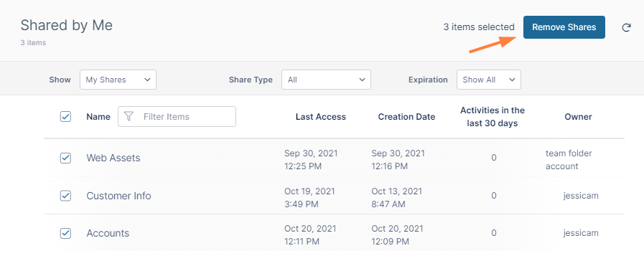This screenshot has width=644, height=266.
Task: Click the refresh icon beside Remove Shares
Action: coord(626,27)
